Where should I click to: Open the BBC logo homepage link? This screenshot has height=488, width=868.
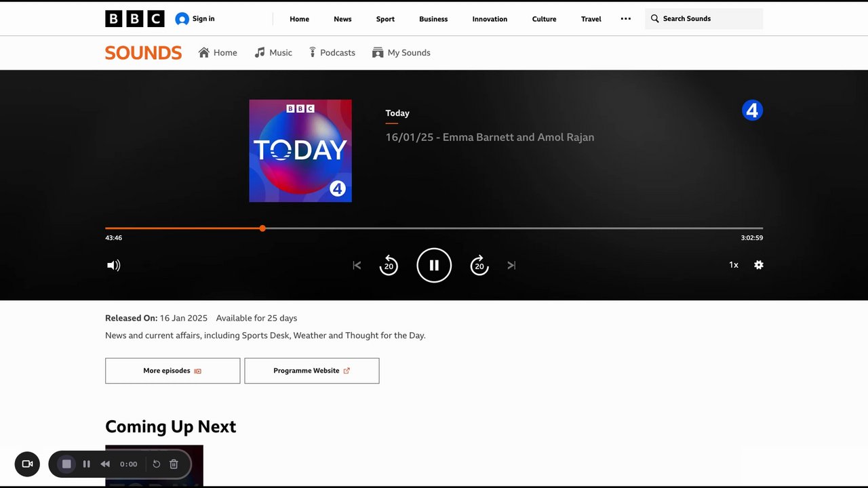pyautogui.click(x=135, y=19)
